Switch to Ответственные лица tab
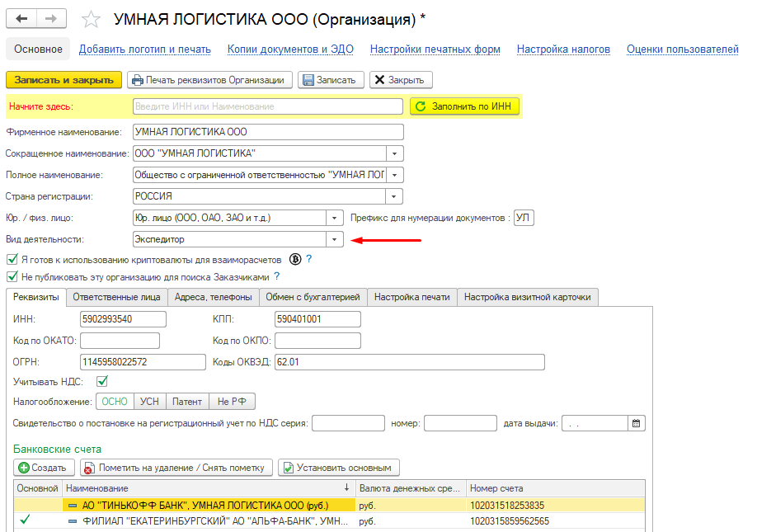This screenshot has height=532, width=757. pyautogui.click(x=117, y=297)
